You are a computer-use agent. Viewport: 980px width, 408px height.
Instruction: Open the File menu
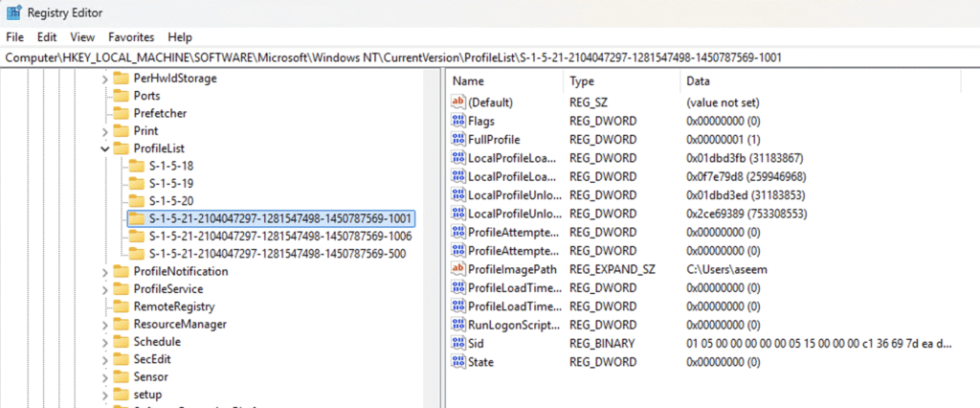[14, 37]
